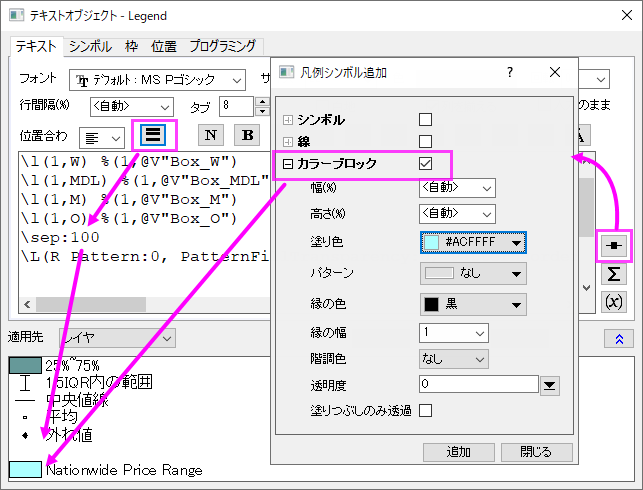This screenshot has height=490, width=643.
Task: Click the \L(R Pattern:0 code line
Action: (145, 257)
